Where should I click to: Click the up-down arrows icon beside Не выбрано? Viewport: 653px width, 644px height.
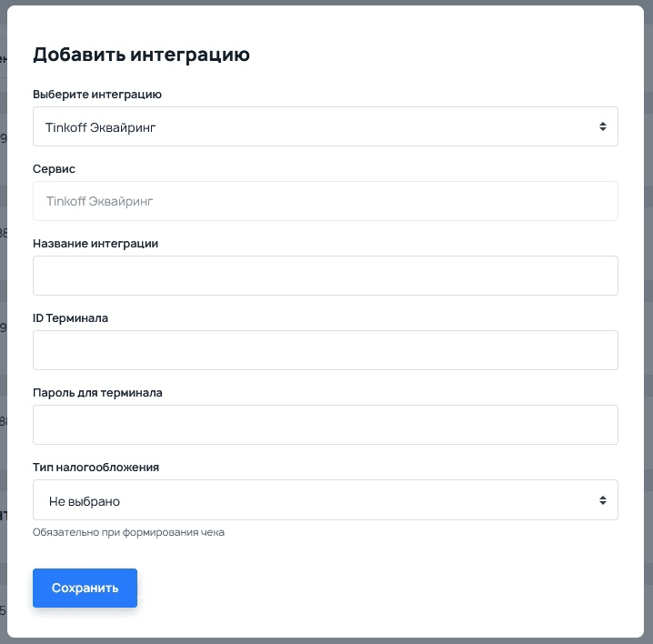(602, 500)
